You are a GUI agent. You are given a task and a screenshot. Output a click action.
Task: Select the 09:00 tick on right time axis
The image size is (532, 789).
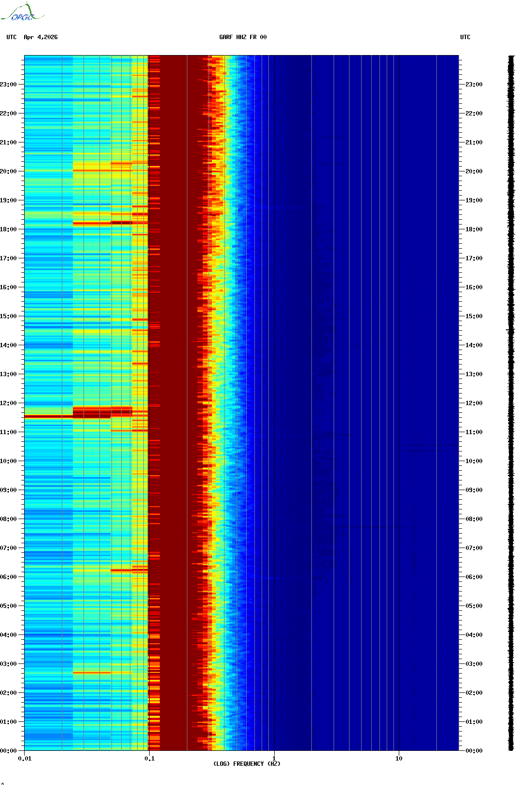point(474,490)
